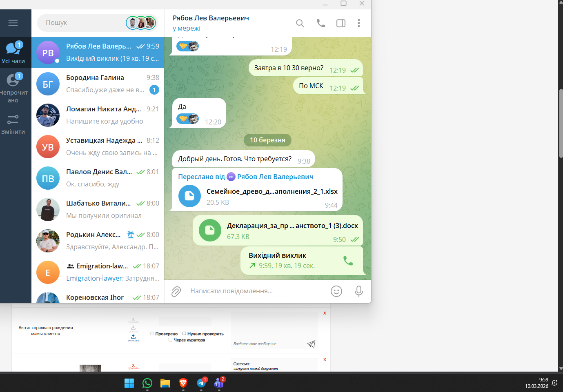The height and width of the screenshot is (392, 563).
Task: Select the 'Непрочитано' chats folder
Action: [13, 88]
